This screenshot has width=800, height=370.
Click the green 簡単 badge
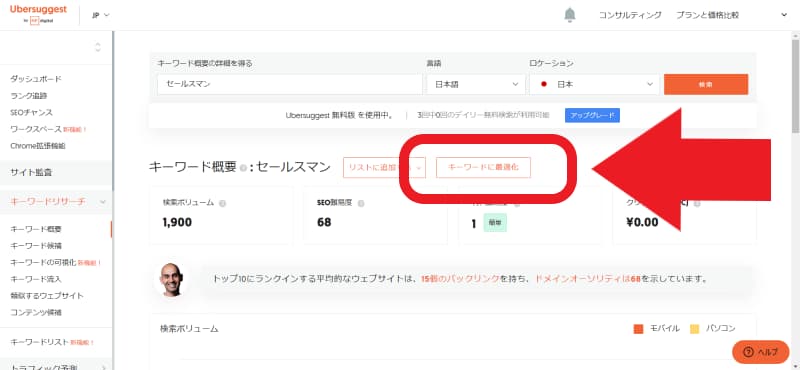pos(495,223)
